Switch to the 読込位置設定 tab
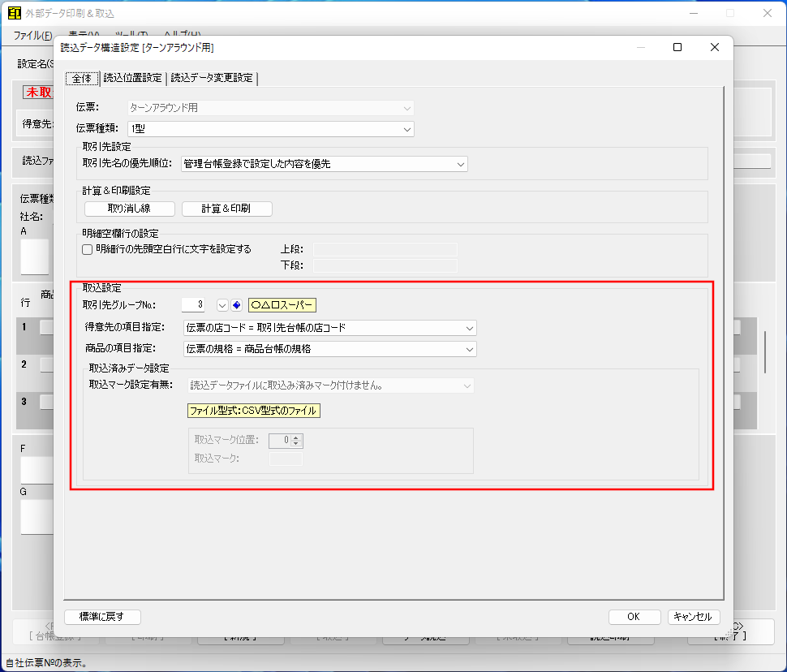787x672 pixels. pos(134,79)
